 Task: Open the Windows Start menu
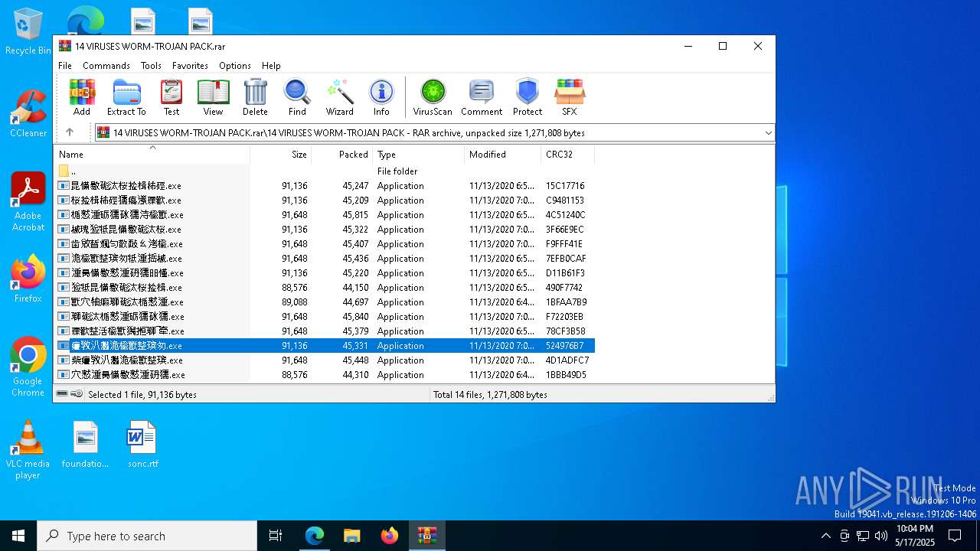tap(18, 536)
